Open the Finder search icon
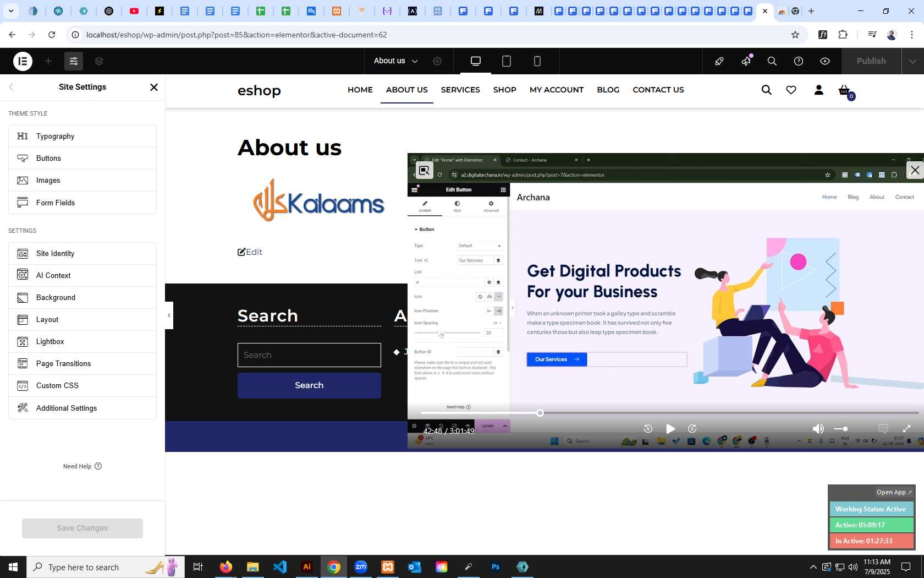 (x=772, y=61)
